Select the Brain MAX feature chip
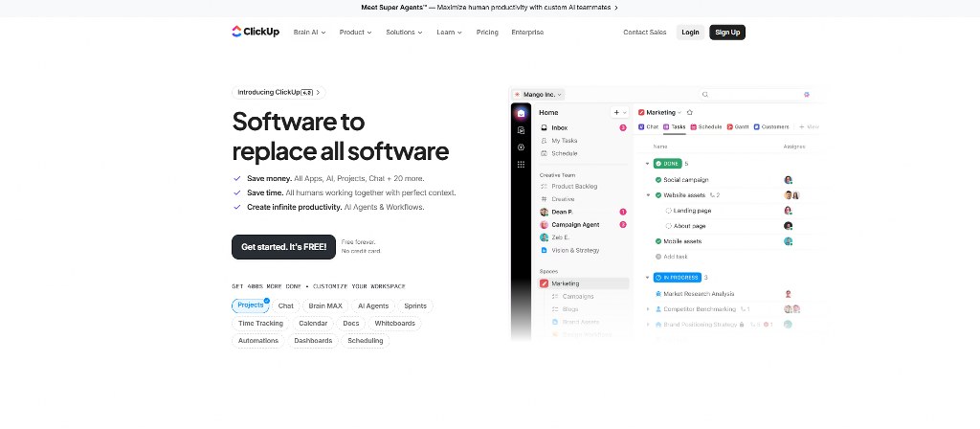The width and height of the screenshot is (980, 429). pyautogui.click(x=325, y=305)
